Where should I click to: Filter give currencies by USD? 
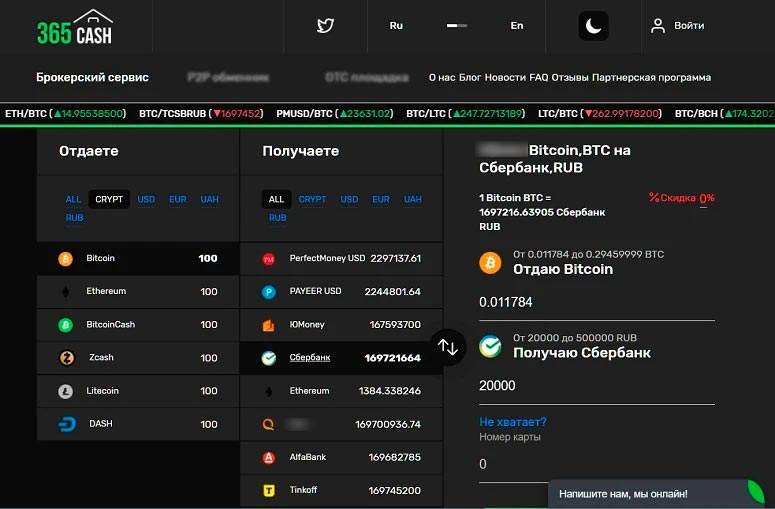click(x=146, y=199)
